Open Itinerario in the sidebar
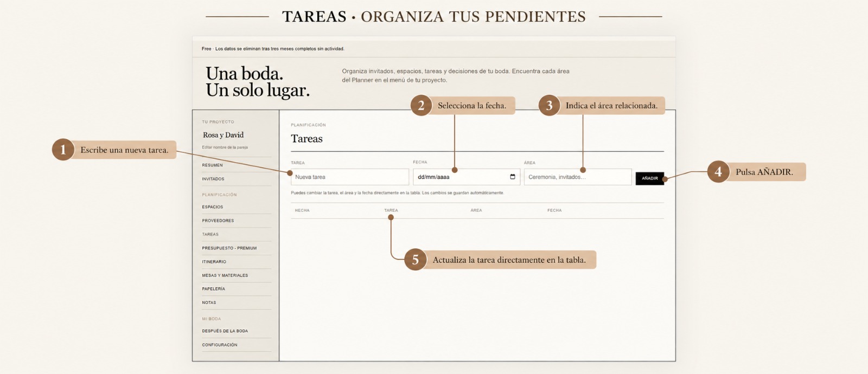 pos(214,262)
